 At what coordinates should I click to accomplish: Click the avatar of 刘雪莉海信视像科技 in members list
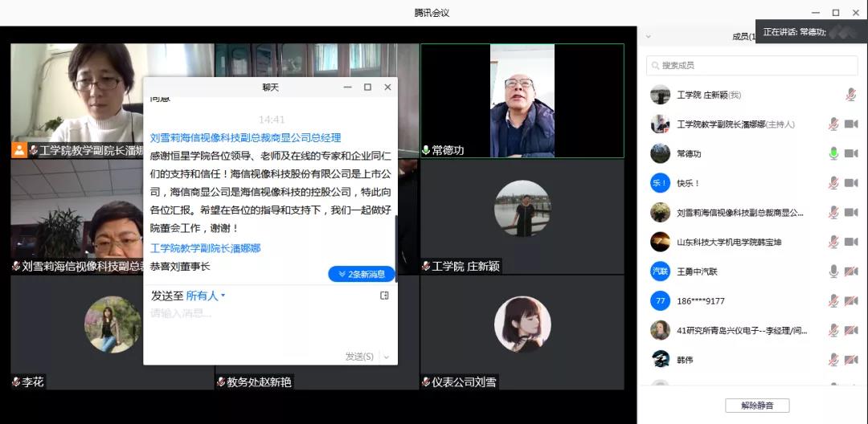[x=660, y=213]
